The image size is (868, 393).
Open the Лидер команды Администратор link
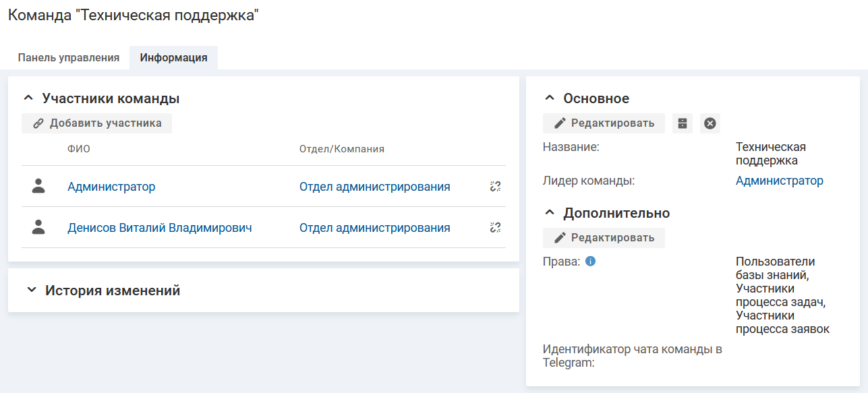point(779,181)
